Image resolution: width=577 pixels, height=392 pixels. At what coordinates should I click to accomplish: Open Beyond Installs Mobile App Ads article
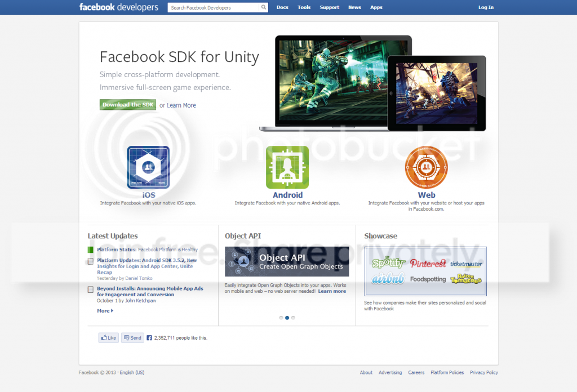150,292
